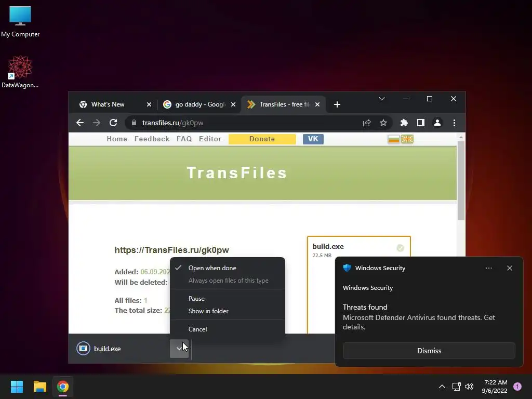Close the go daddy Google tab
The height and width of the screenshot is (399, 532).
(233, 104)
